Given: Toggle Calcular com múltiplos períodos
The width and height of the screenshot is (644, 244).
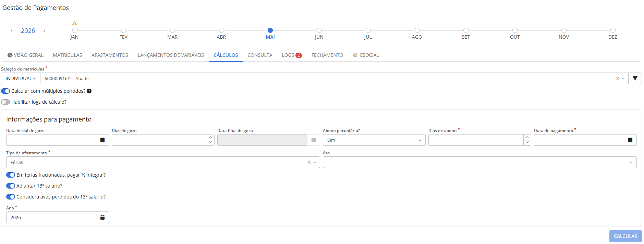Looking at the screenshot, I should [5, 91].
